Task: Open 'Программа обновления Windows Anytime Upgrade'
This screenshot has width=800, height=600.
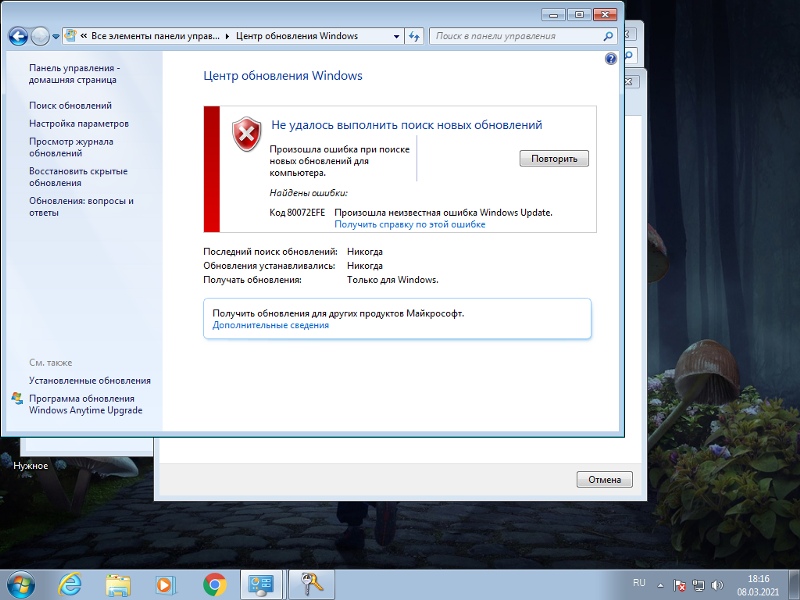Action: click(x=85, y=404)
